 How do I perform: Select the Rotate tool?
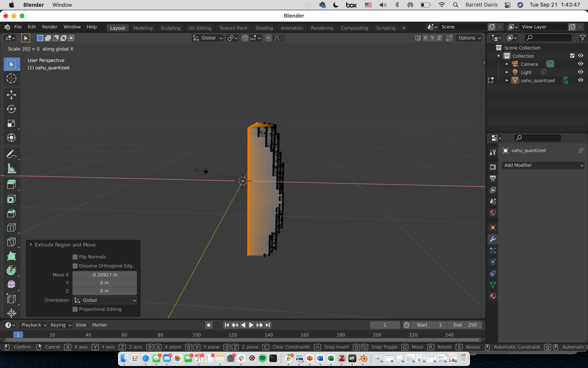tap(11, 109)
